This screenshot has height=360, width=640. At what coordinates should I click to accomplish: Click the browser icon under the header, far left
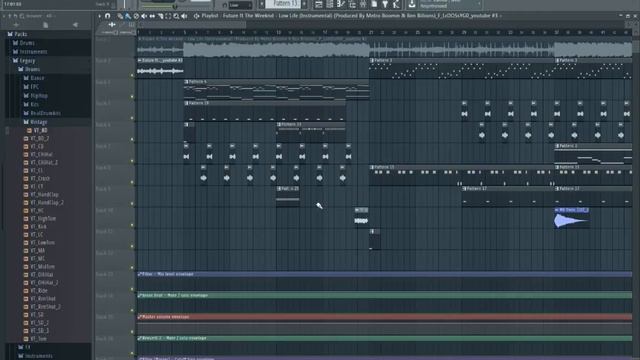pos(16,25)
